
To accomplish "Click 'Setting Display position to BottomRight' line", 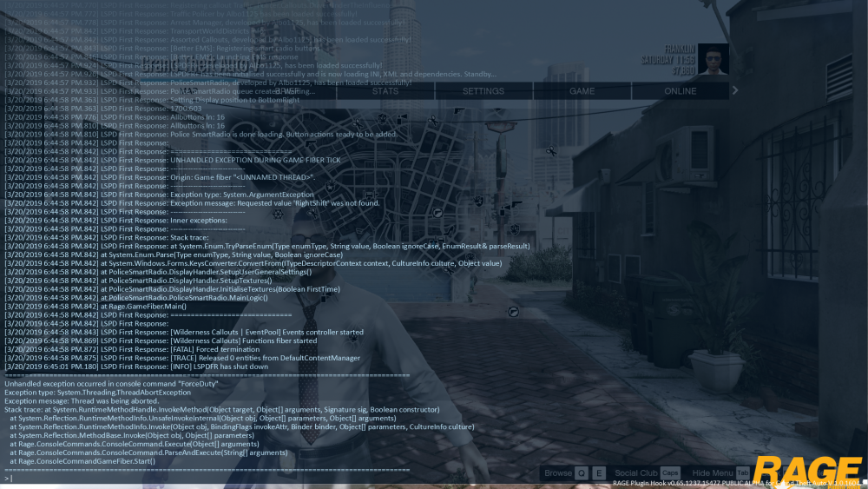I will 152,100.
